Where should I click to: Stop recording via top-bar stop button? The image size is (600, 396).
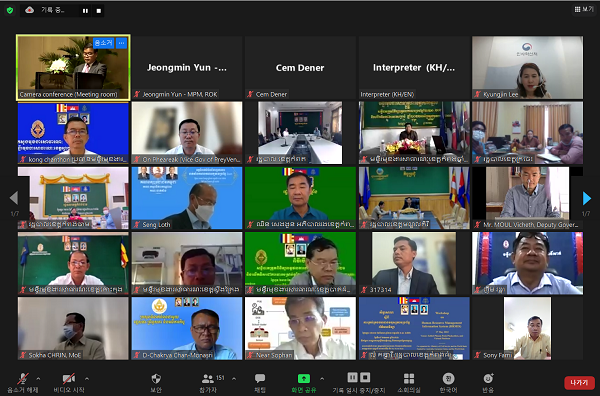coord(99,11)
